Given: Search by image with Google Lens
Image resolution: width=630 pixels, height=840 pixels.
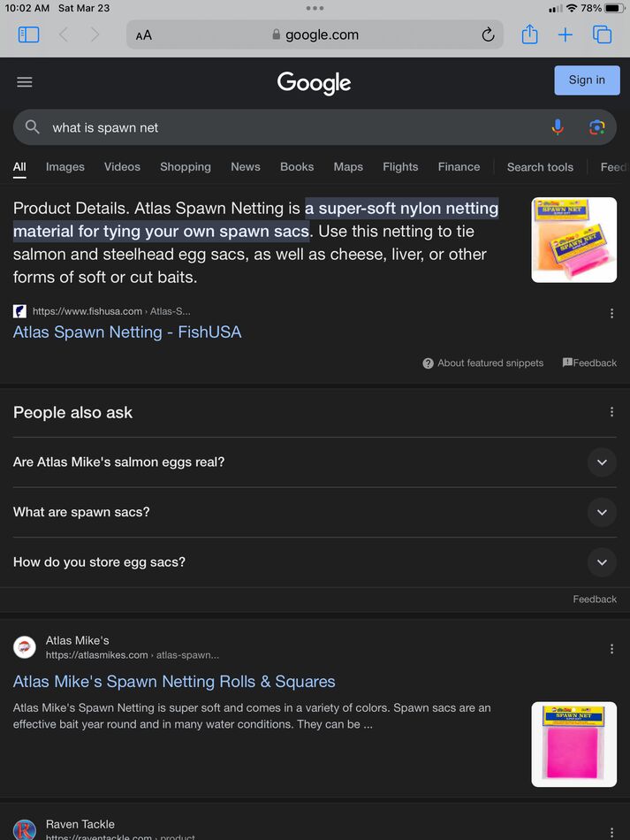Looking at the screenshot, I should (597, 127).
